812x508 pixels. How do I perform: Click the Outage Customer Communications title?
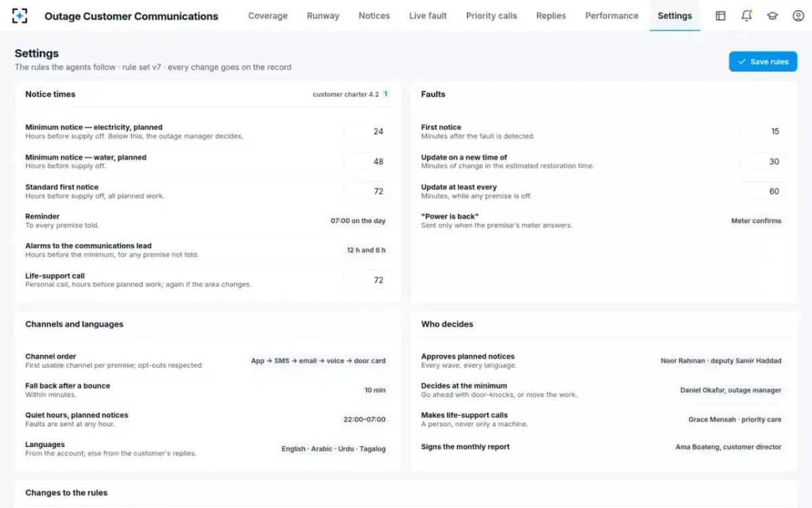[131, 16]
